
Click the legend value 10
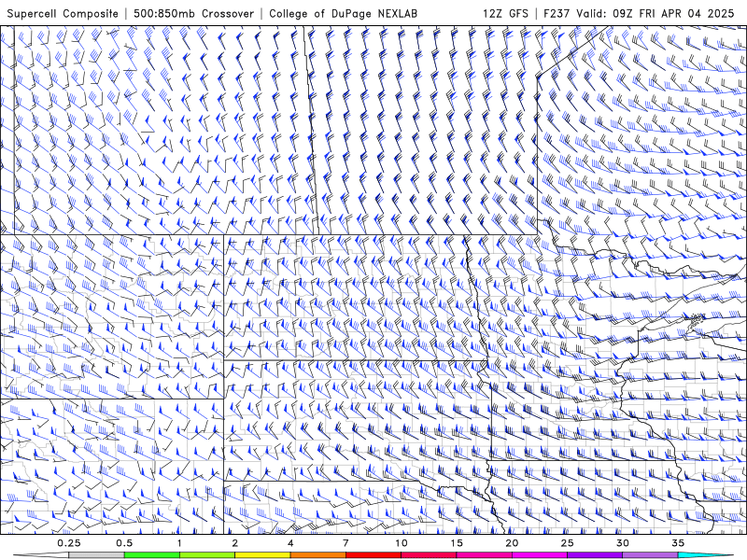402,543
